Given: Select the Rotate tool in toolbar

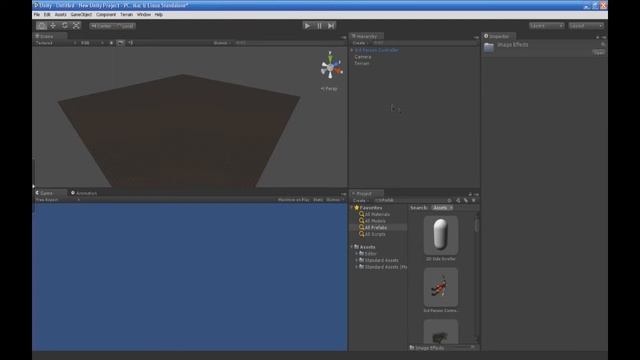Looking at the screenshot, I should (x=64, y=25).
